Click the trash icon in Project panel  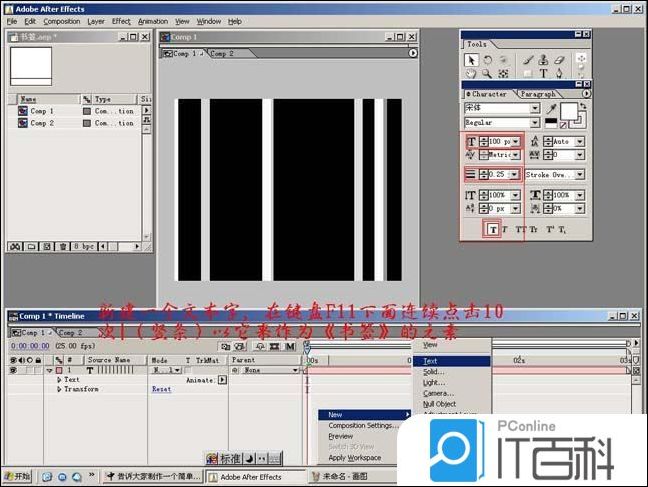(63, 245)
